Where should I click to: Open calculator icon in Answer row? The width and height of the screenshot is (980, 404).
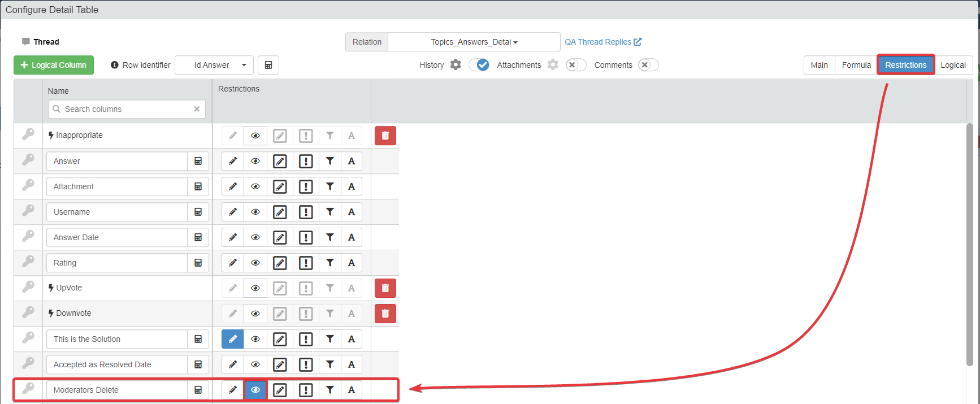coord(198,161)
